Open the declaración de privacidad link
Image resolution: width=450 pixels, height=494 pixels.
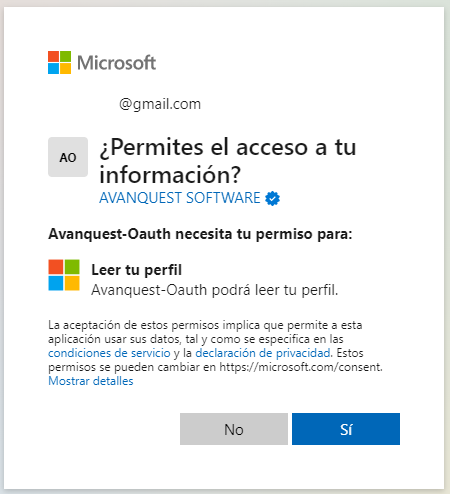point(263,353)
